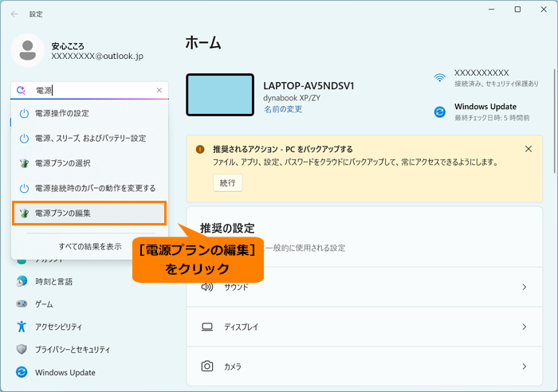Click the privacy shield icon
This screenshot has height=392, width=558.
[x=22, y=349]
